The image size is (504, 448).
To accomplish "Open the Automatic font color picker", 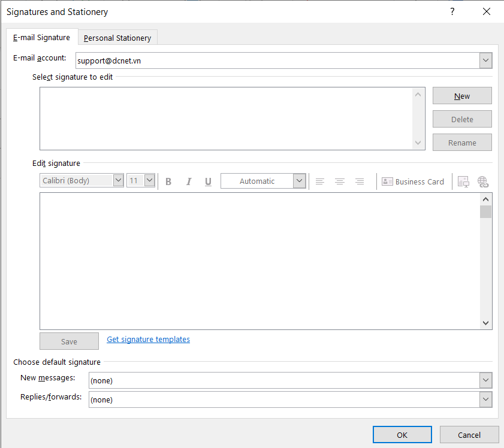I will tap(299, 181).
